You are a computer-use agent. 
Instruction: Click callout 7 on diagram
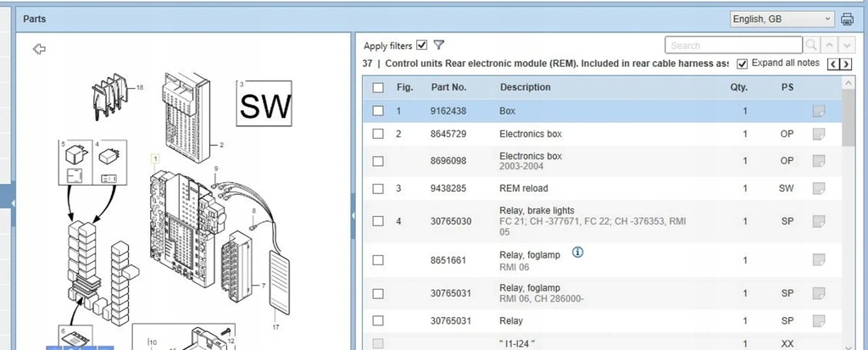click(264, 286)
